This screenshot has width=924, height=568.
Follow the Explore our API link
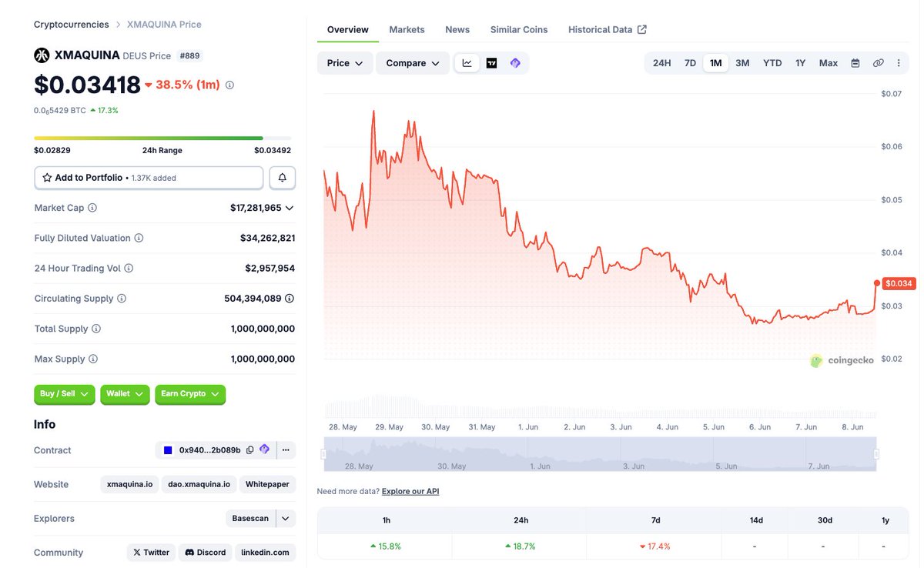(x=410, y=491)
